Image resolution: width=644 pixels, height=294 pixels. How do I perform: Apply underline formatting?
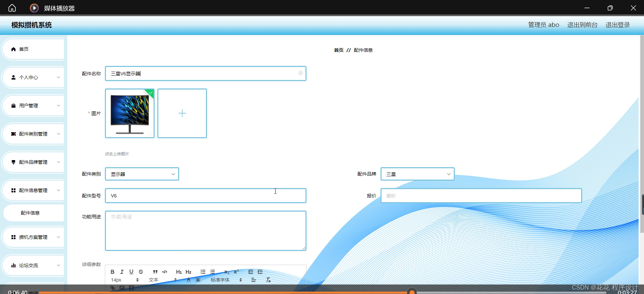pyautogui.click(x=131, y=272)
